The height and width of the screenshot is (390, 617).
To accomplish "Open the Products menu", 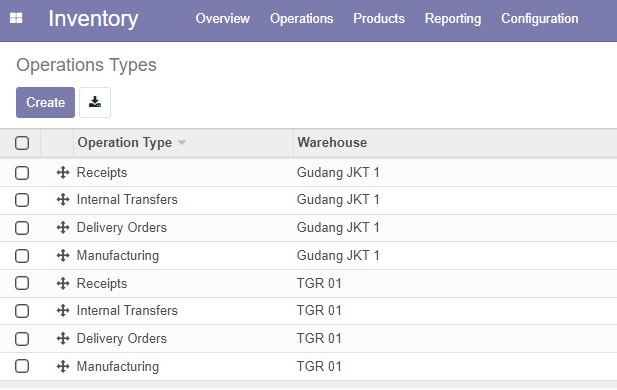I will tap(379, 18).
